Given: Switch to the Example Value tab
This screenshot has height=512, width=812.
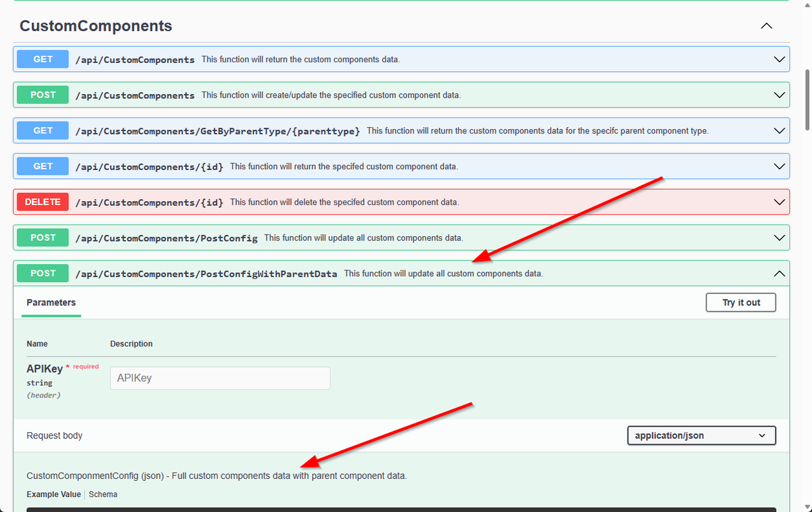Looking at the screenshot, I should coord(53,494).
